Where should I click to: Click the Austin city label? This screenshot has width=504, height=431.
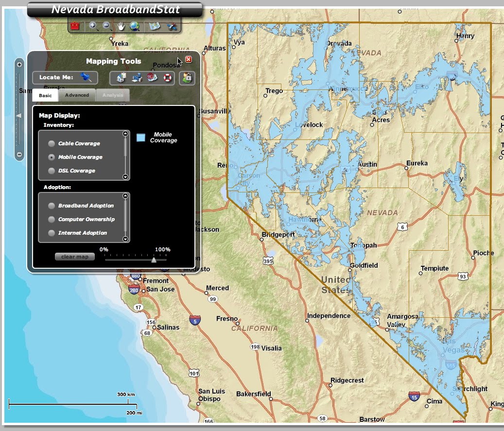(367, 164)
